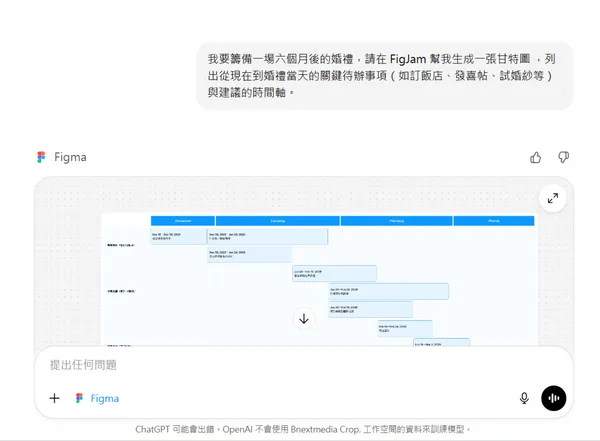Select the February column header in Gantt chart
The image size is (600, 441).
(396, 220)
